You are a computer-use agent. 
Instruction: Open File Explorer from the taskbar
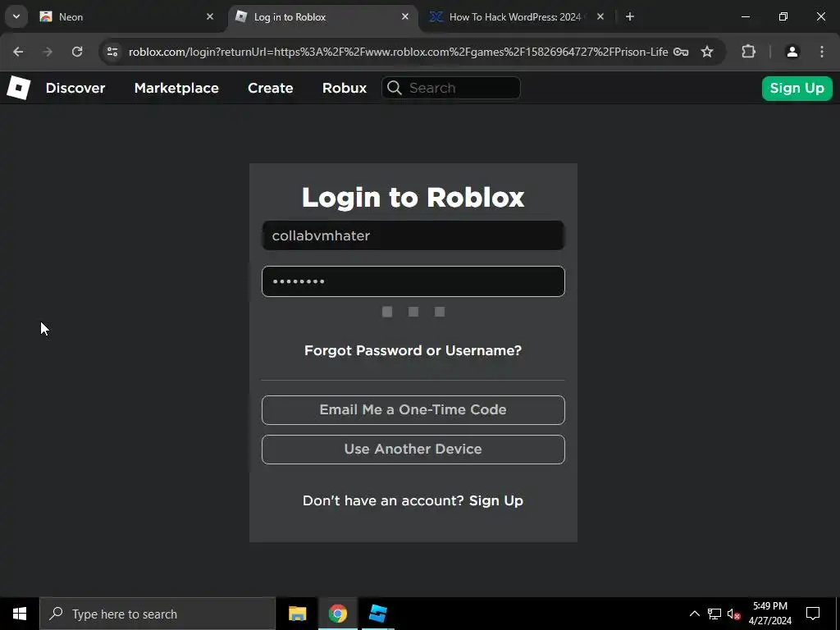coord(297,614)
